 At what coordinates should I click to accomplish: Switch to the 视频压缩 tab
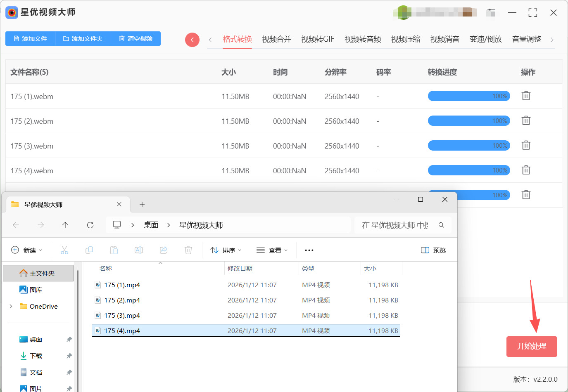pyautogui.click(x=405, y=39)
